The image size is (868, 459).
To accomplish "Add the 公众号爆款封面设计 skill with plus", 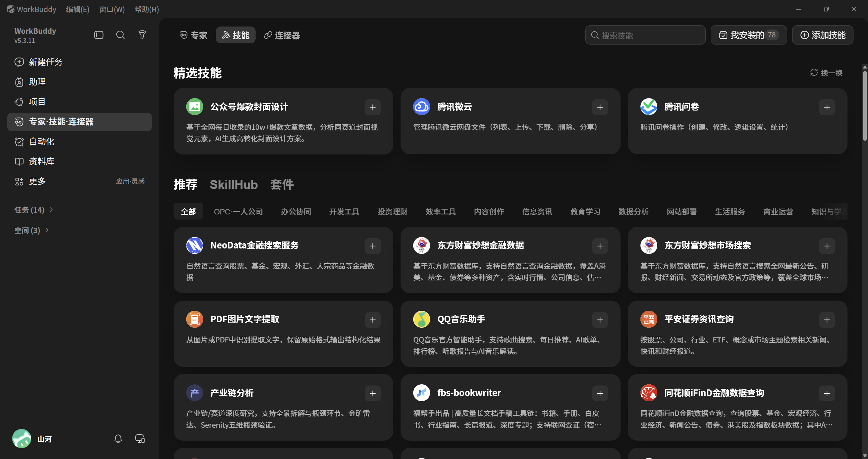I will point(373,107).
